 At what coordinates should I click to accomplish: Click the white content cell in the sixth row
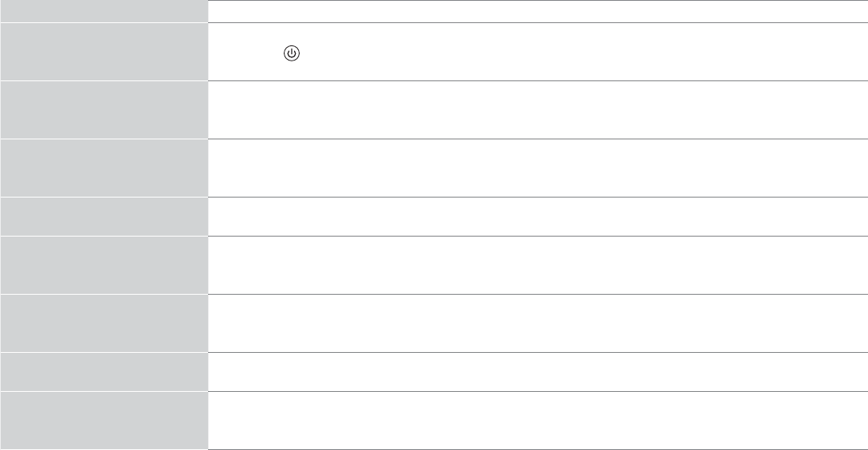pyautogui.click(x=538, y=265)
